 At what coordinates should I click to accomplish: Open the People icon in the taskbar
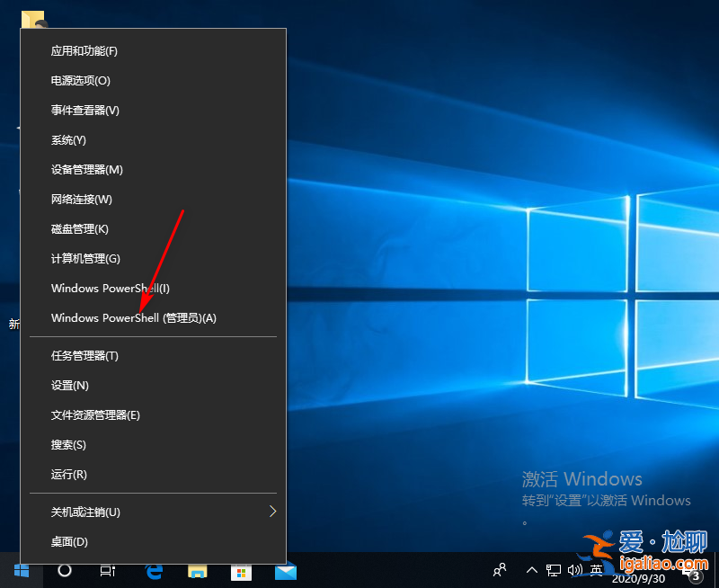tap(498, 572)
